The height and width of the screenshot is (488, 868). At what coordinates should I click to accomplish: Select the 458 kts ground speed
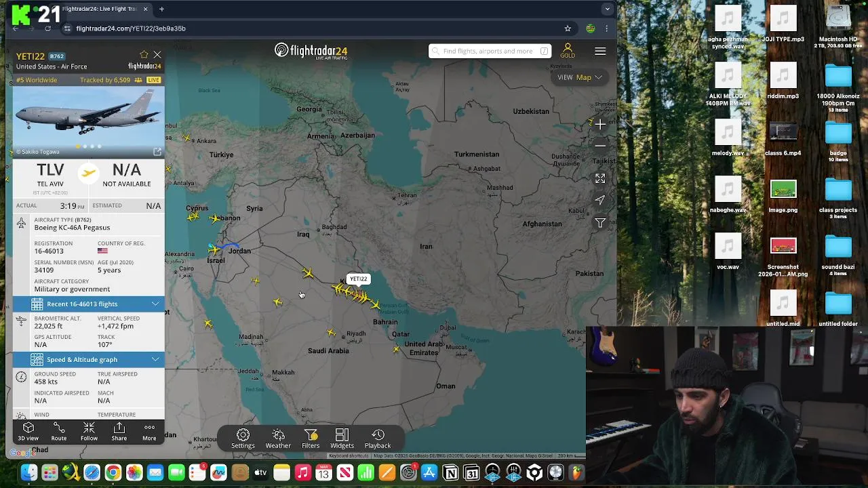pyautogui.click(x=46, y=382)
